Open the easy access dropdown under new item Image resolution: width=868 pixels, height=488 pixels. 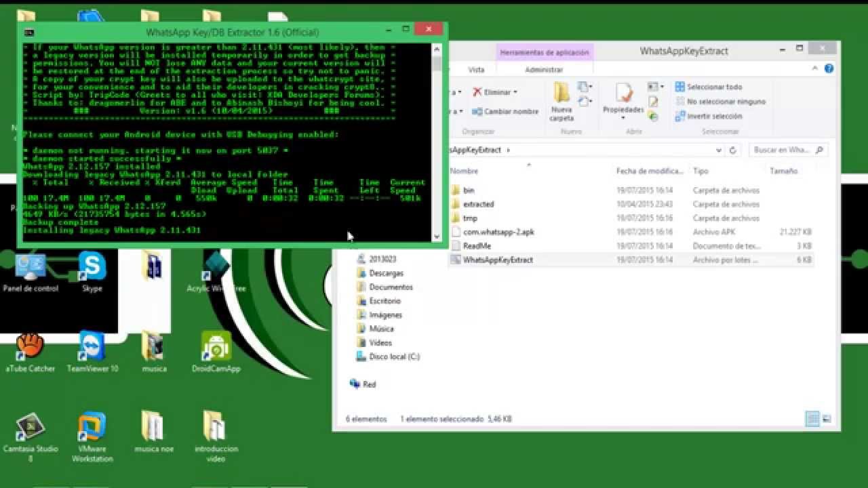[x=585, y=102]
